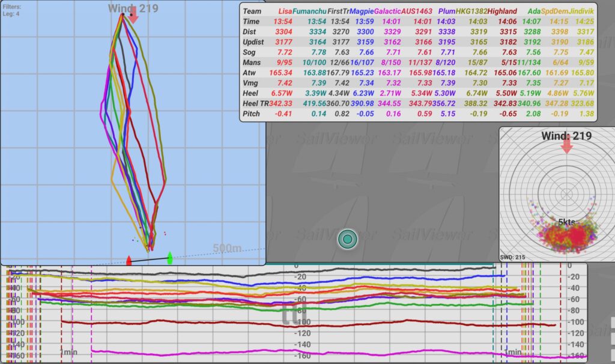This screenshot has width=615, height=364.
Task: Select the gray line atop bottom chart
Action: coord(251,271)
